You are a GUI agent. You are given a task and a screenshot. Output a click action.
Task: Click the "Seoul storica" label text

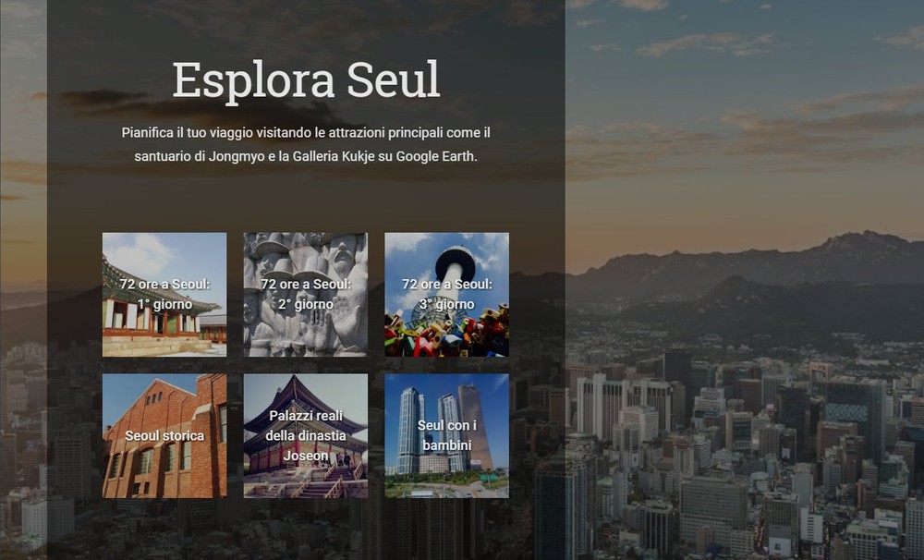pos(164,435)
